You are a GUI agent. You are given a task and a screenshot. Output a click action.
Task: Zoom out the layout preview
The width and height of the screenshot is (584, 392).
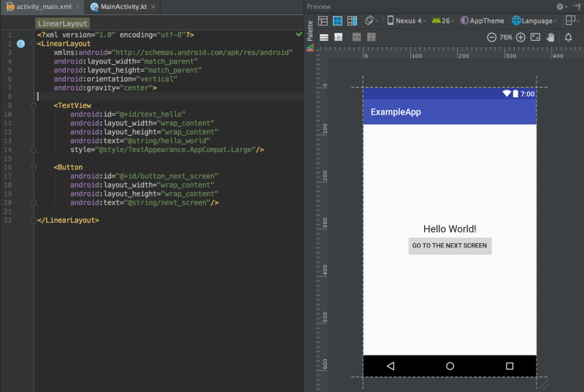pyautogui.click(x=491, y=37)
